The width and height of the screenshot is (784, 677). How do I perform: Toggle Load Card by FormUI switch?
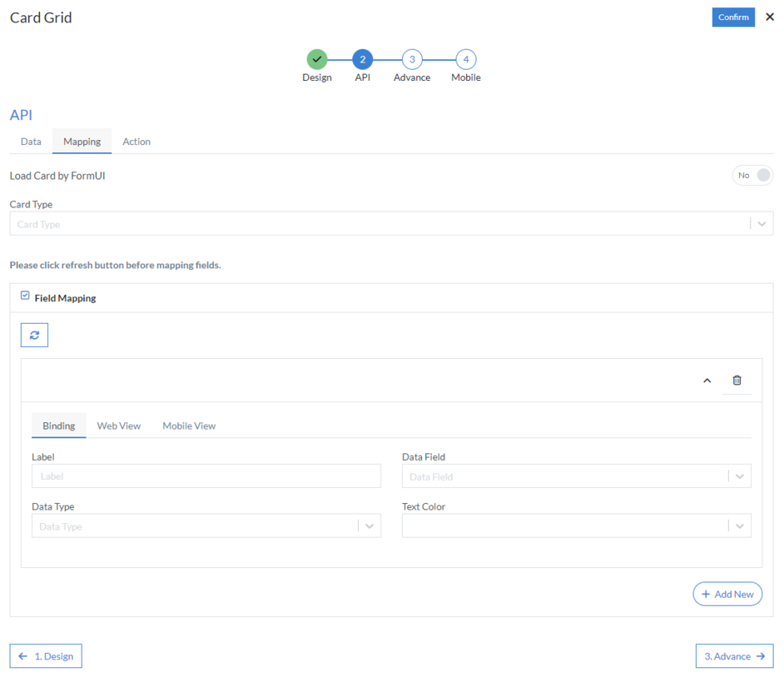pos(752,175)
